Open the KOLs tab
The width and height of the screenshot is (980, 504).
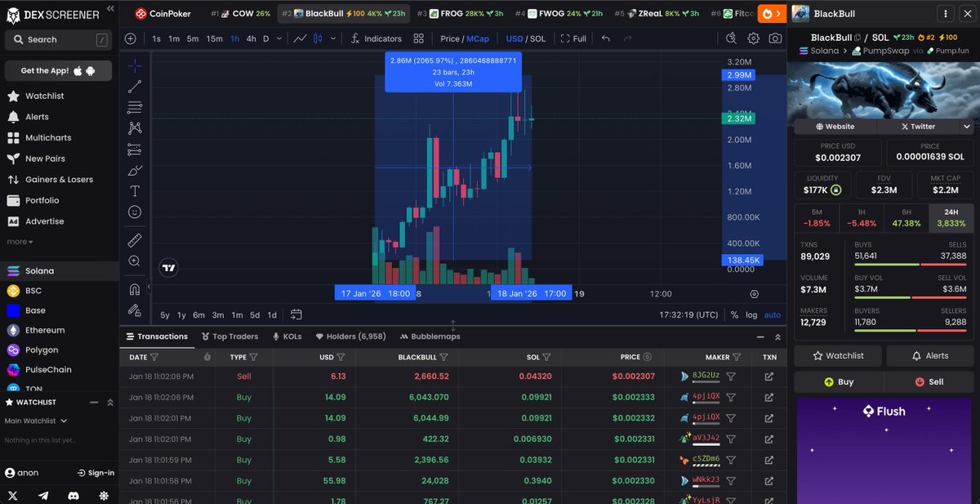[x=287, y=337]
